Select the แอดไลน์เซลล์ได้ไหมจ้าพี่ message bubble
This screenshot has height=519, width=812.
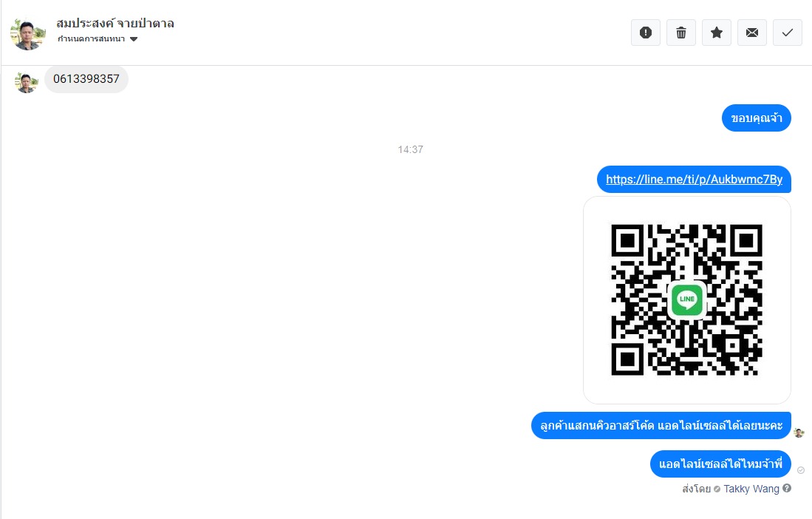coord(720,464)
